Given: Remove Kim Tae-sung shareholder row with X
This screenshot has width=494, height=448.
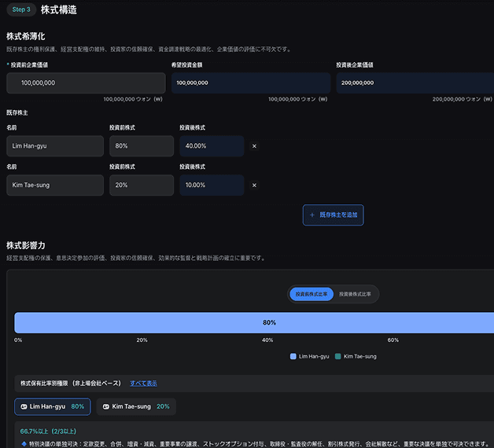Looking at the screenshot, I should [254, 185].
